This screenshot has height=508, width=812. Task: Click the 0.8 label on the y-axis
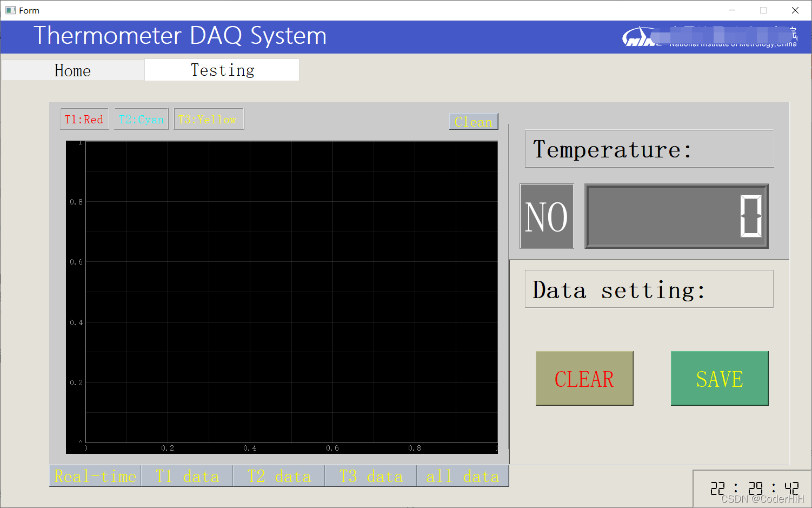point(76,202)
